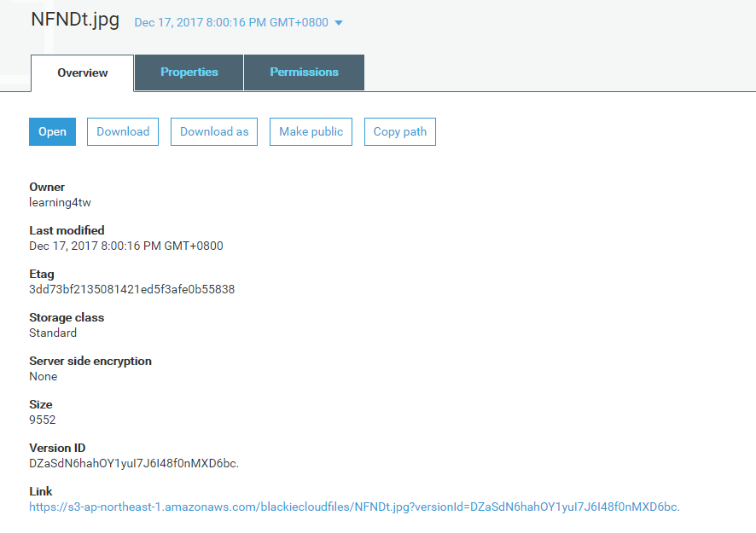The image size is (756, 533).
Task: Select the Overview tab
Action: [x=83, y=73]
